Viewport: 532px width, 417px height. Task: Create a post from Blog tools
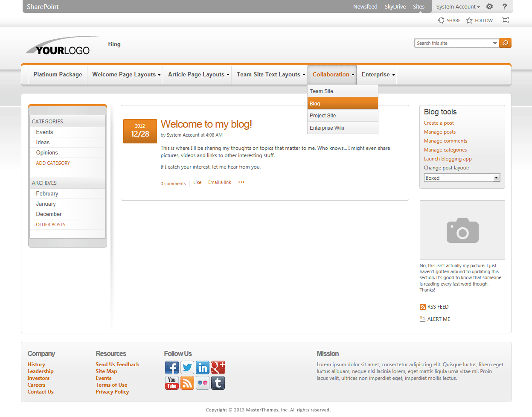[439, 122]
